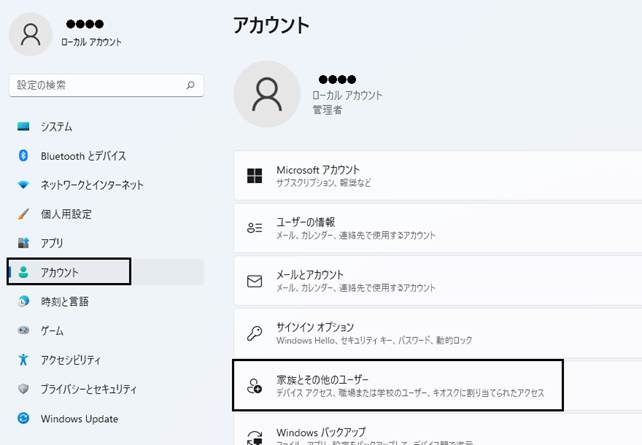Click the small sidebar profile avatar
The width and height of the screenshot is (642, 445).
coord(30,34)
